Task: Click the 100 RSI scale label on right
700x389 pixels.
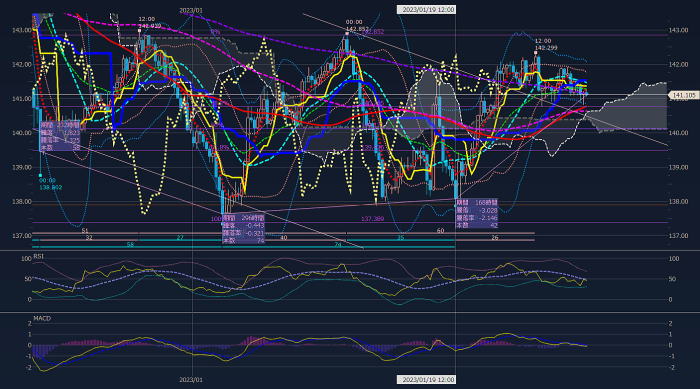Action: (674, 259)
